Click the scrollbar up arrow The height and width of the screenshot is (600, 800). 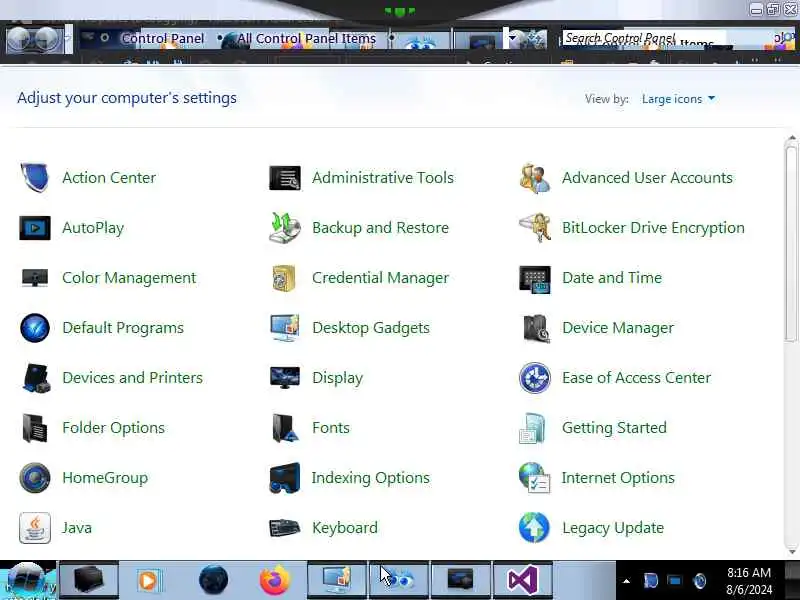pos(792,138)
